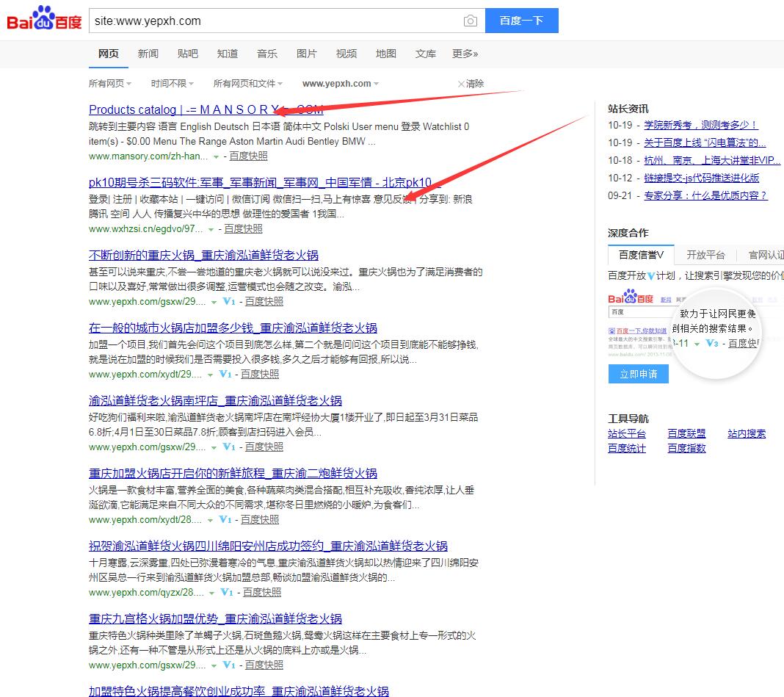
Task: Click the Baidu logo
Action: (44, 18)
